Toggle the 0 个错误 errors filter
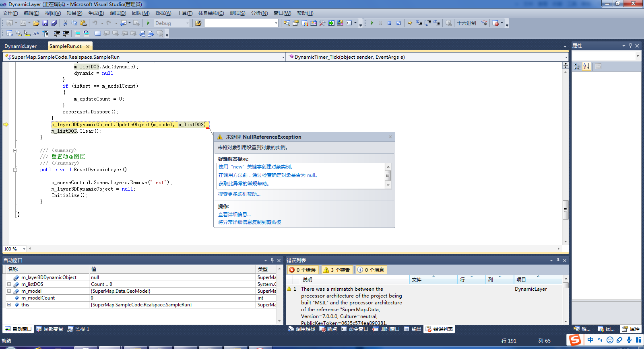 [302, 270]
